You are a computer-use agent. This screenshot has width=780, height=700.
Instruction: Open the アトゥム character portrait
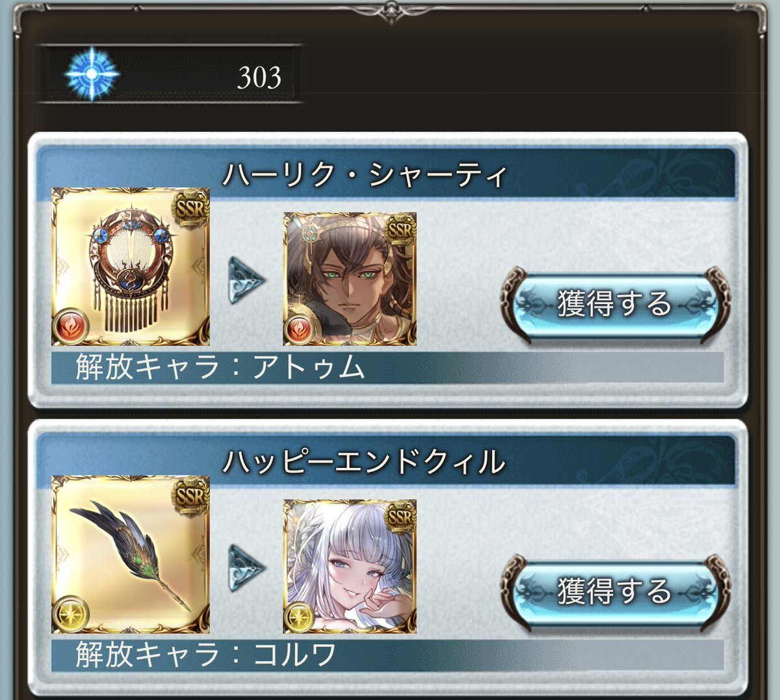350,279
